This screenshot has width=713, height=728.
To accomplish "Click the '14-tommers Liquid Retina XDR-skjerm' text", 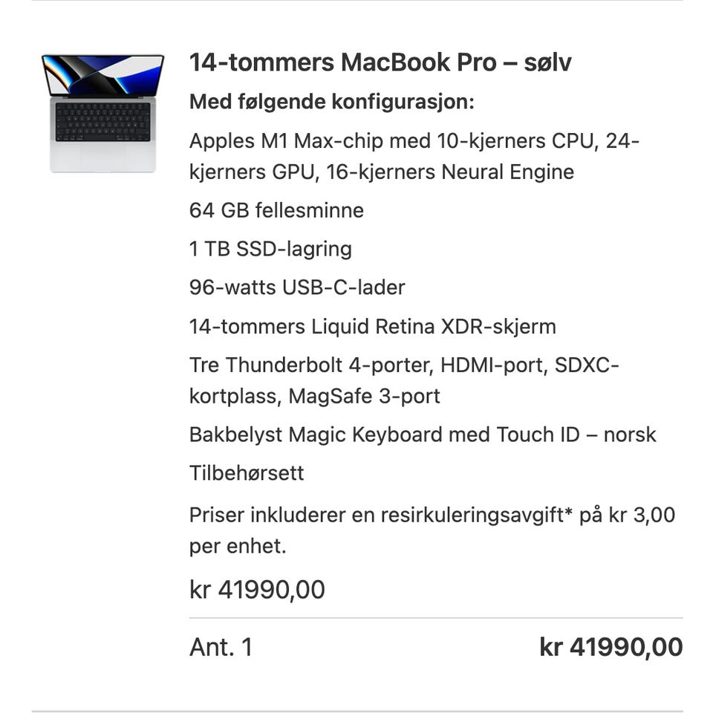I will pos(372,326).
